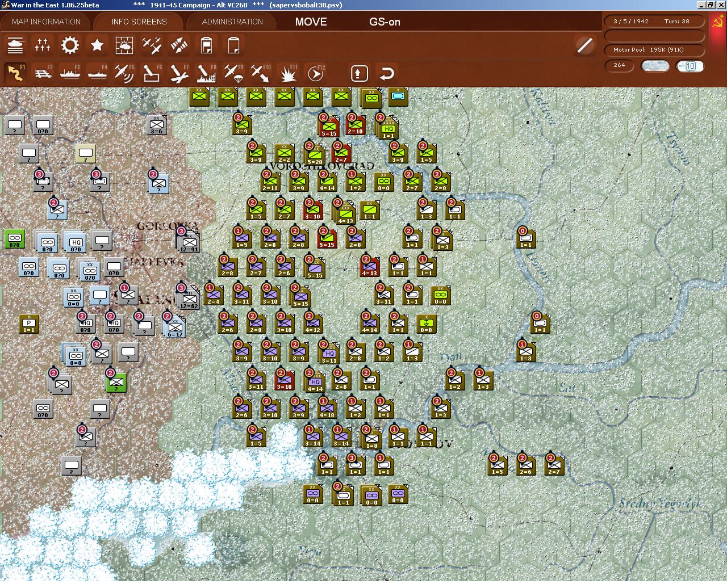This screenshot has width=727, height=588.
Task: Click the snow weather indicator
Action: 655,66
